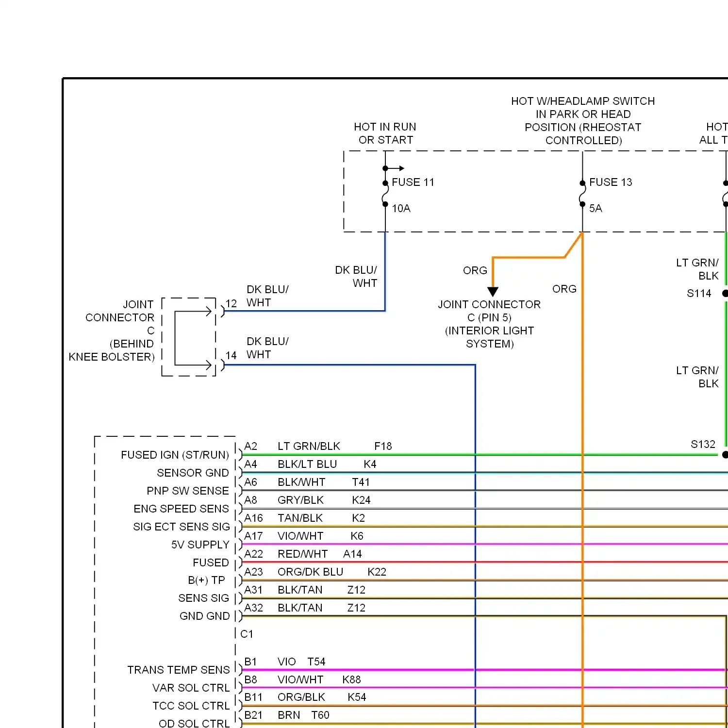Click connector pin B1 label
This screenshot has height=728, width=728.
(x=250, y=662)
